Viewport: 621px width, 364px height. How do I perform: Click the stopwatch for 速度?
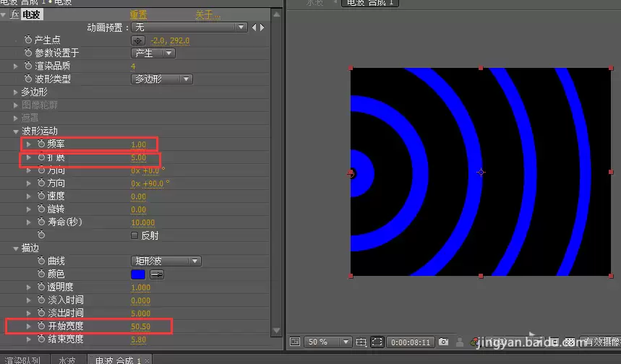(x=41, y=196)
